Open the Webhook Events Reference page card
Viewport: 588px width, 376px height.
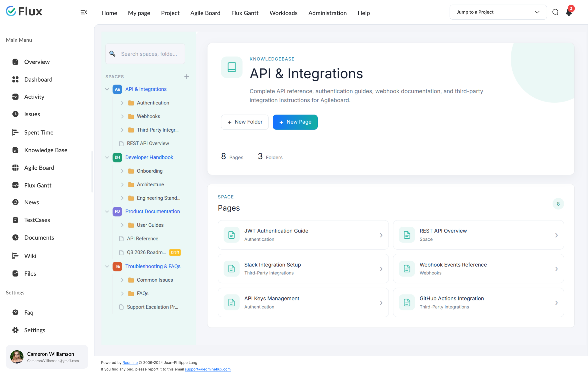point(478,269)
